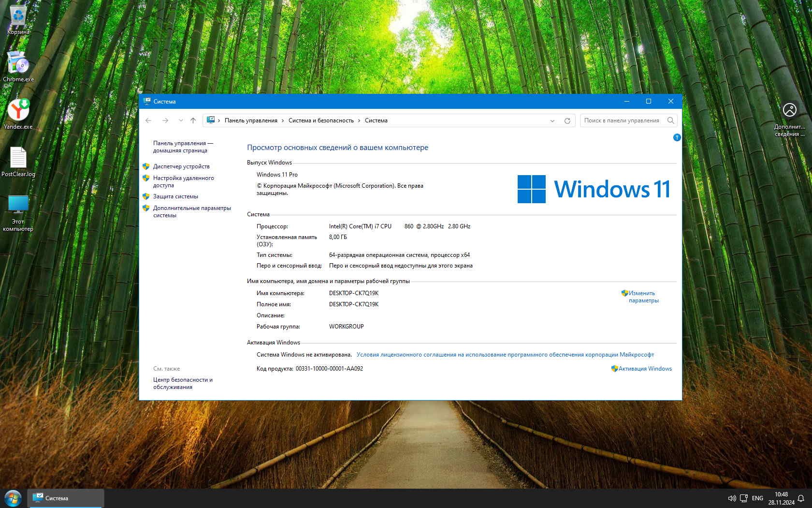
Task: Click the Windows 11 logo image
Action: click(594, 189)
